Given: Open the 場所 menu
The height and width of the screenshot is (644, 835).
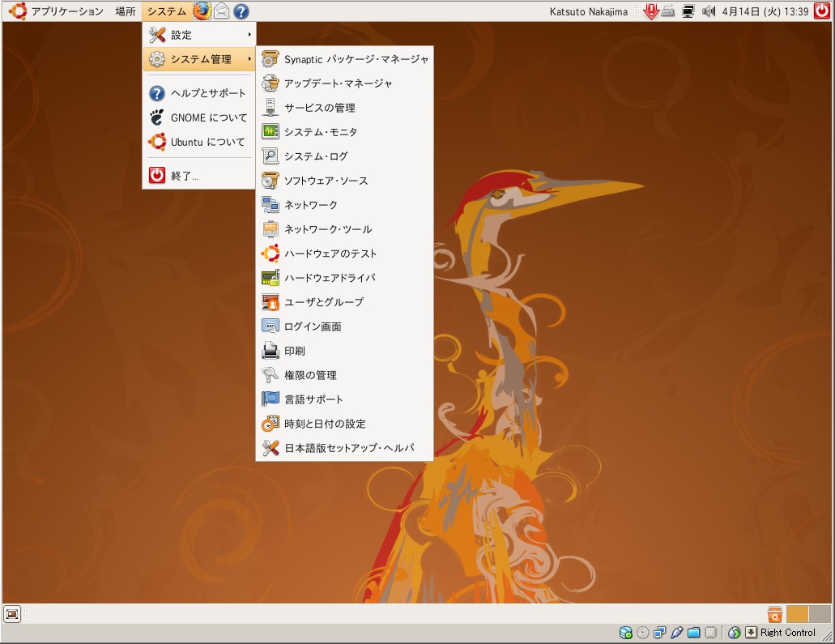Looking at the screenshot, I should (126, 11).
